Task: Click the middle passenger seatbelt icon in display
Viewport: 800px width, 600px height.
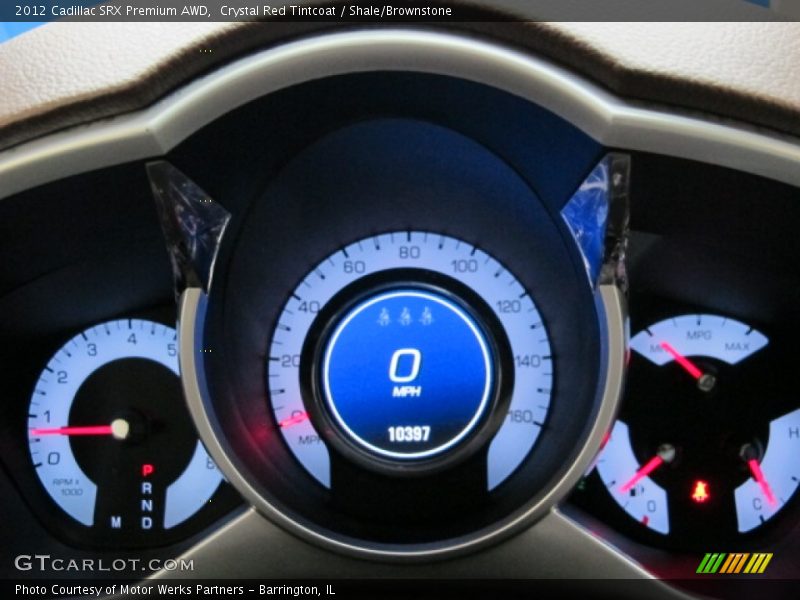Action: point(406,316)
